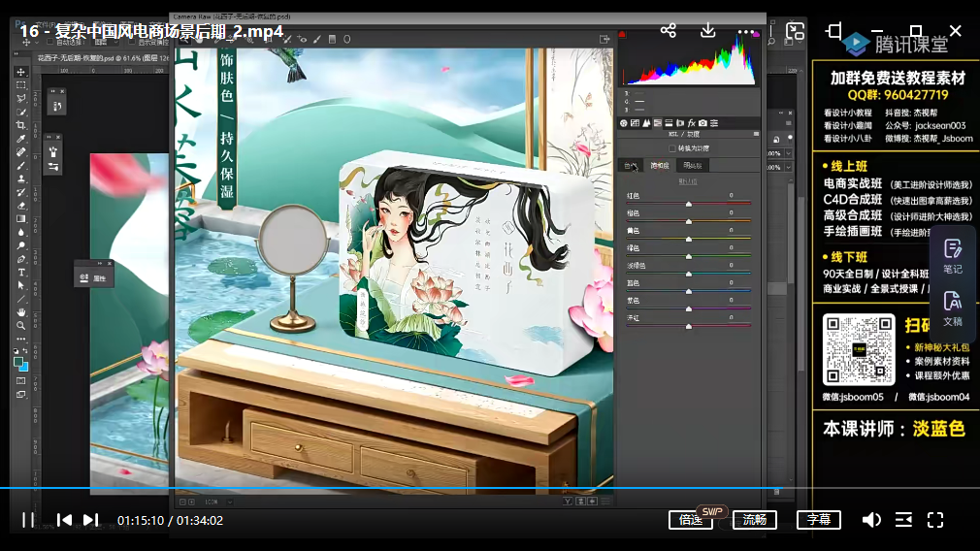Toggle 字幕 subtitles button
This screenshot has width=980, height=551.
pos(819,520)
